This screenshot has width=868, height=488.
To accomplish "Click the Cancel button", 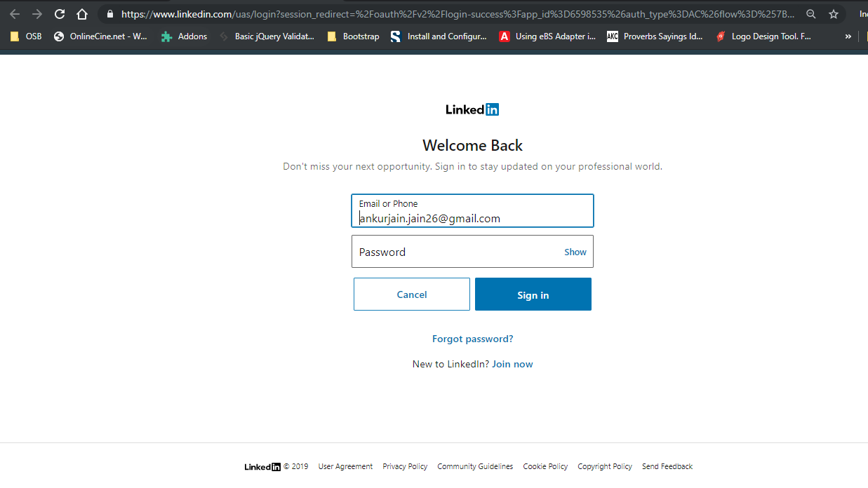I will coord(412,294).
